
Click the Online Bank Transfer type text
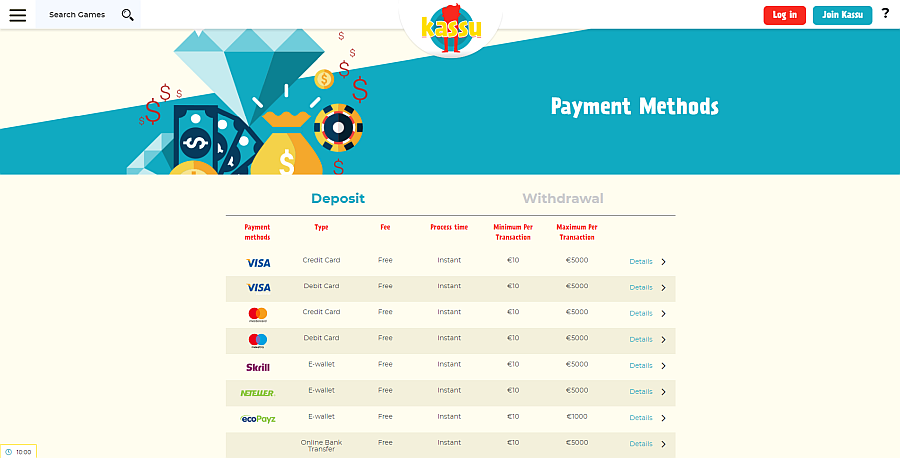321,446
